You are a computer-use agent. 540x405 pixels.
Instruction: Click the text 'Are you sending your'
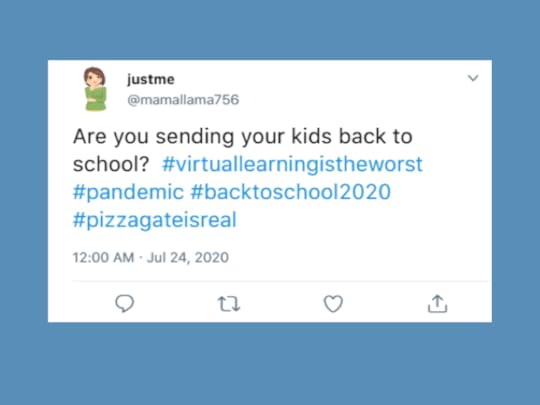coord(179,137)
